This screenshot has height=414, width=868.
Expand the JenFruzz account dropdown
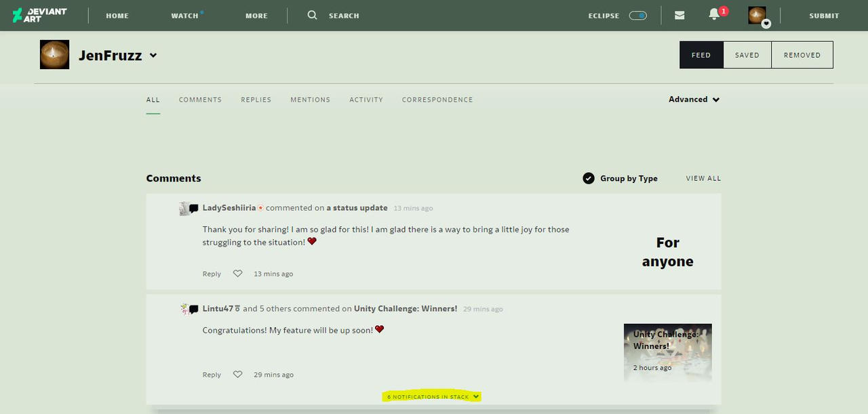pyautogui.click(x=153, y=56)
